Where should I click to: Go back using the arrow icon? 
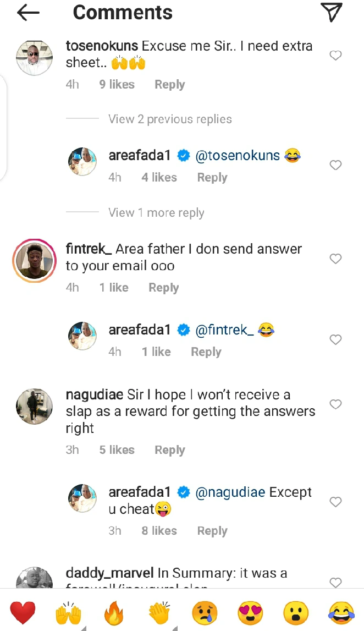pos(29,13)
